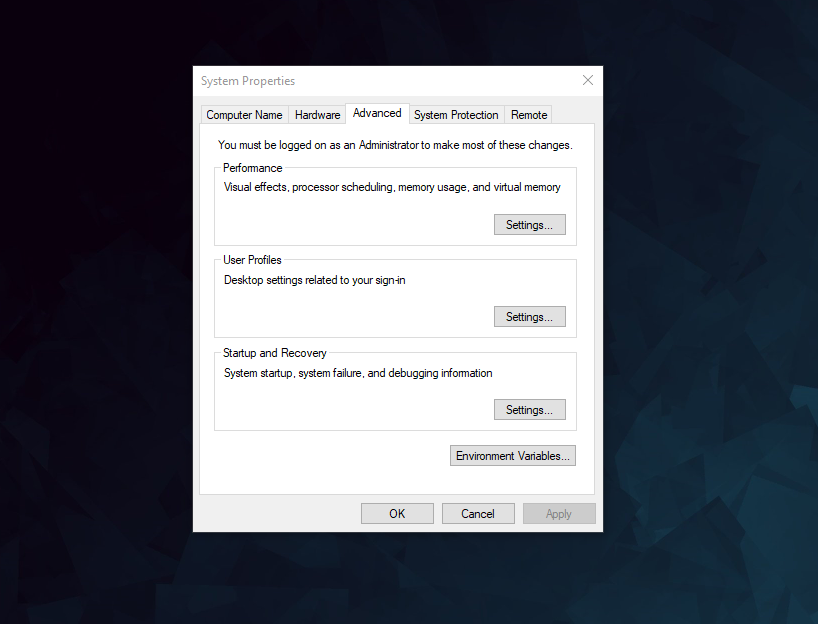Image resolution: width=818 pixels, height=624 pixels.
Task: Switch to the Computer Name tab
Action: (x=244, y=114)
